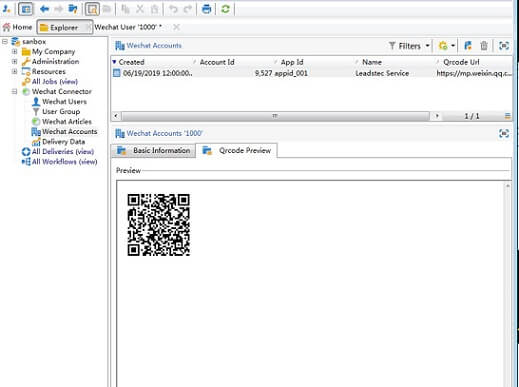Click the Wechat Accounts panel title link

tap(154, 45)
